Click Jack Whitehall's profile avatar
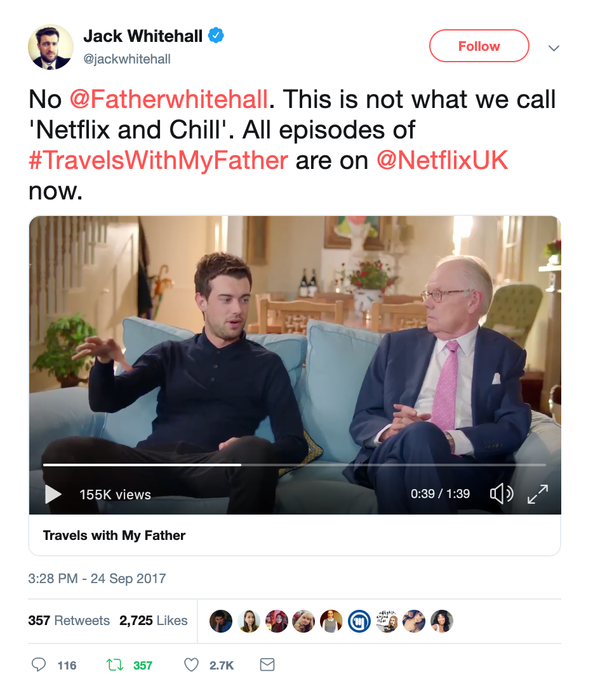This screenshot has height=700, width=593. (x=51, y=47)
